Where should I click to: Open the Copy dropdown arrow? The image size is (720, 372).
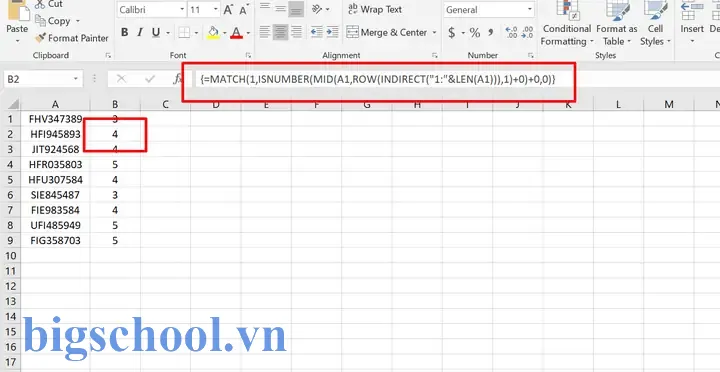click(78, 21)
